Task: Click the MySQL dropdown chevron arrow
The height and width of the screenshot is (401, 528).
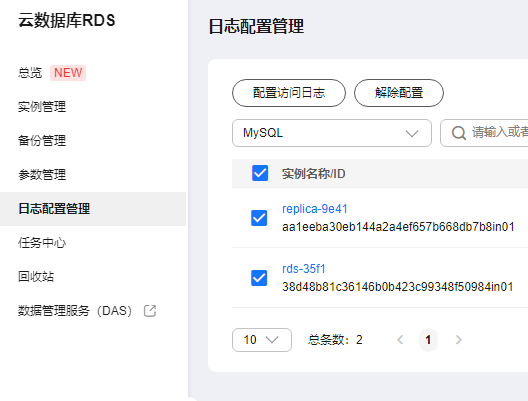Action: pyautogui.click(x=412, y=133)
